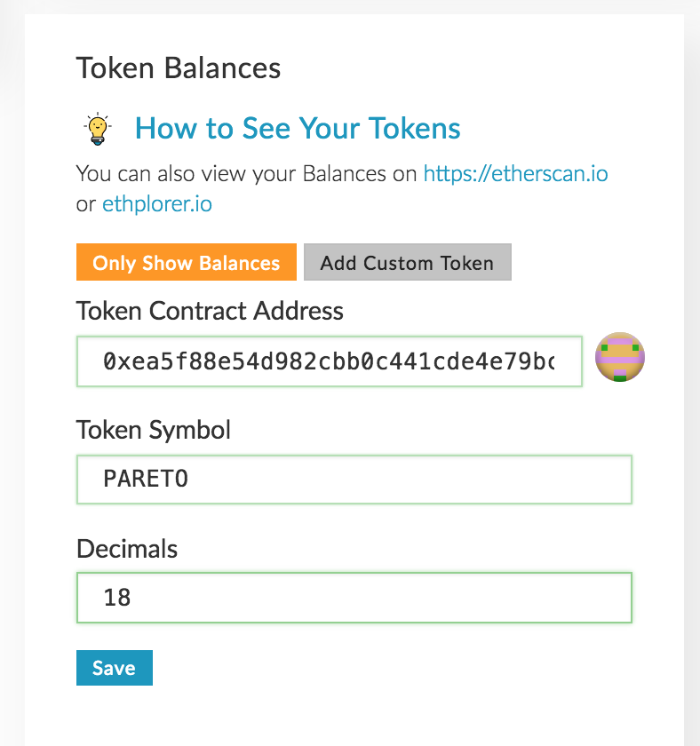Click into the Token Symbol field with PARETO
This screenshot has height=746, width=700.
354,480
